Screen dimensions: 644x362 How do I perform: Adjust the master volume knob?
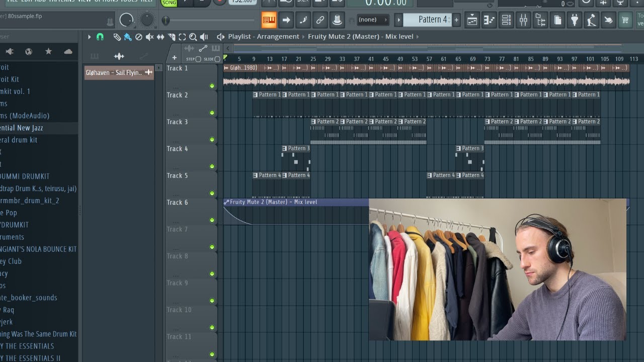(127, 20)
